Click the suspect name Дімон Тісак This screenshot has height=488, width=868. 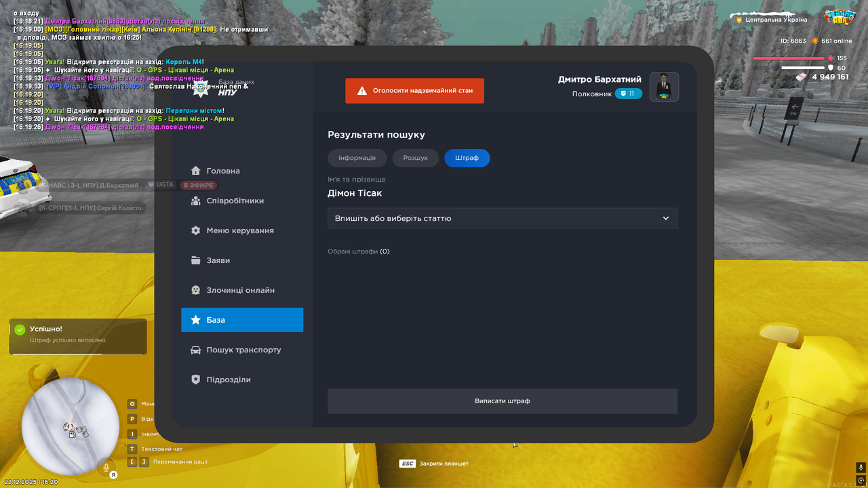pyautogui.click(x=355, y=193)
